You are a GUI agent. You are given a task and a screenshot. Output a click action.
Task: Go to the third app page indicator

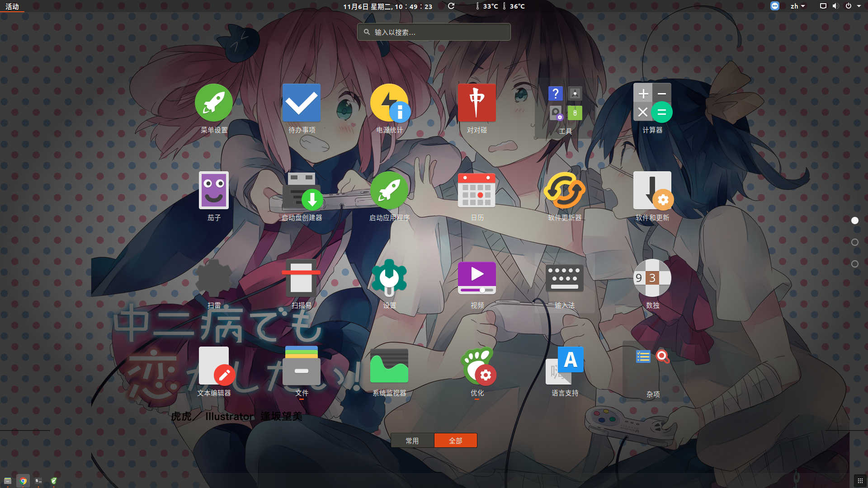point(855,264)
